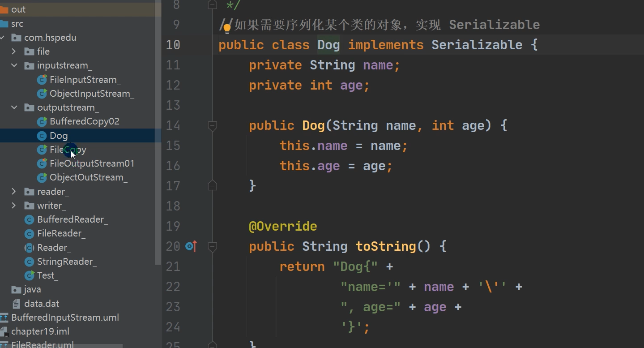Screen dimensions: 644x348
Task: Click the FileCopy class icon
Action: [42, 150]
